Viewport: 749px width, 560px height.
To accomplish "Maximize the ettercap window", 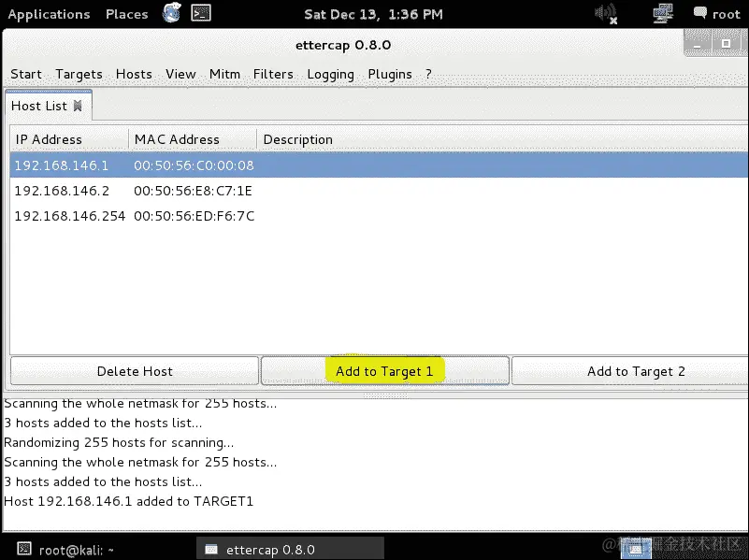I will coord(726,44).
